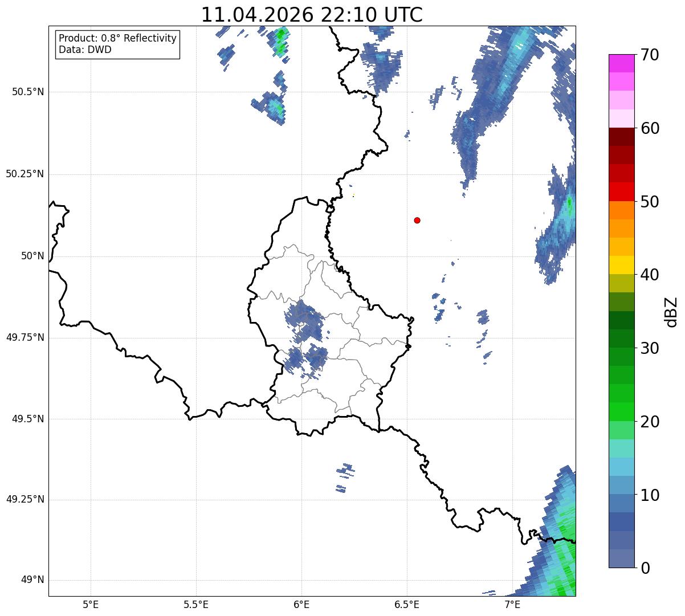Click the Product 0.8° Reflectivity legend box

click(x=118, y=44)
